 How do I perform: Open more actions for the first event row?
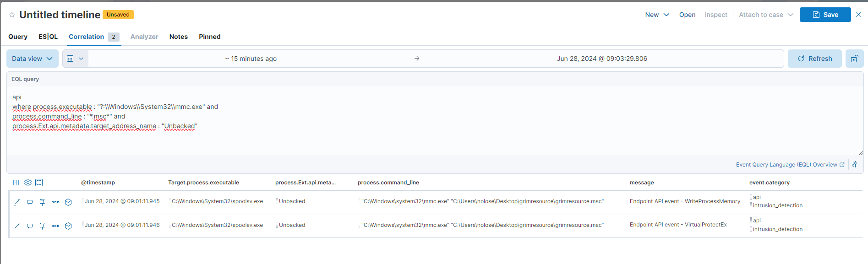tap(55, 202)
